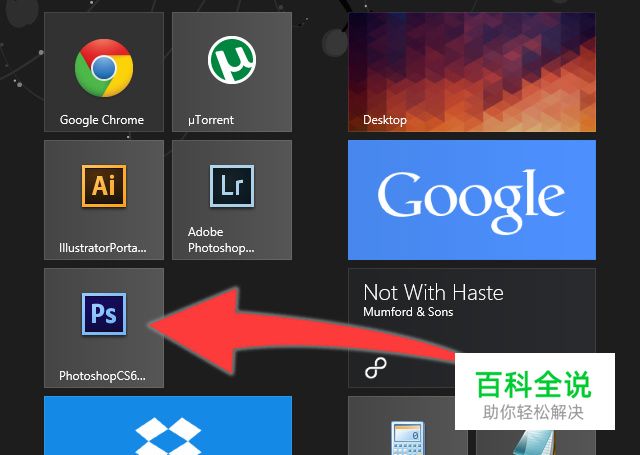Click the Mumford & Sons artist text
This screenshot has height=455, width=640.
(408, 312)
